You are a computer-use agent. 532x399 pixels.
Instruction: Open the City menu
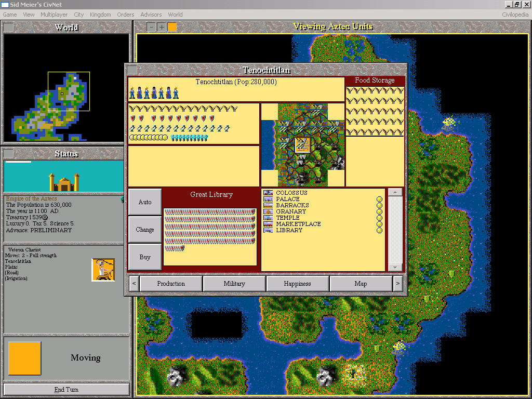(x=79, y=15)
